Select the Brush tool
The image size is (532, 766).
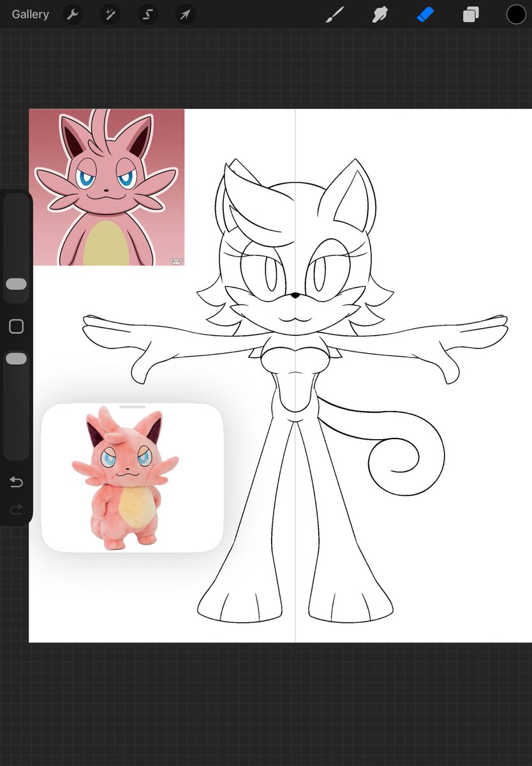click(x=334, y=14)
